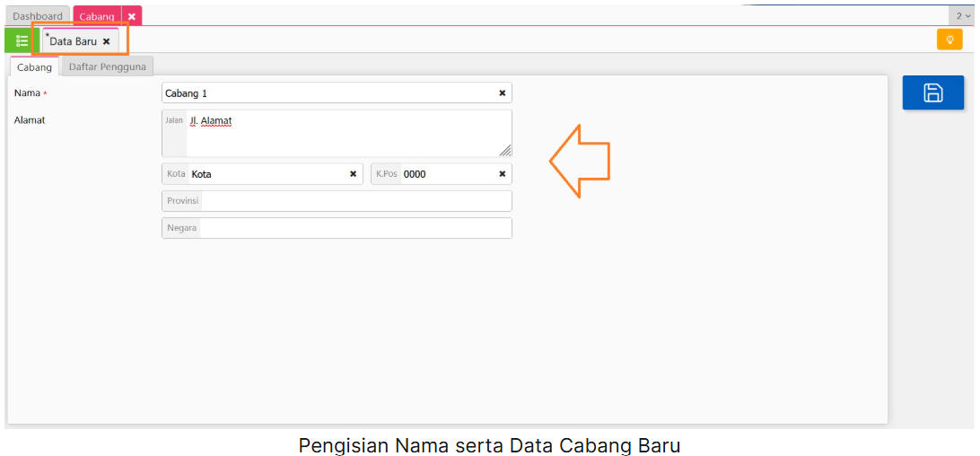Clear the K.Pos field using its x icon
Viewport: 980px width, 456px height.
(x=503, y=174)
